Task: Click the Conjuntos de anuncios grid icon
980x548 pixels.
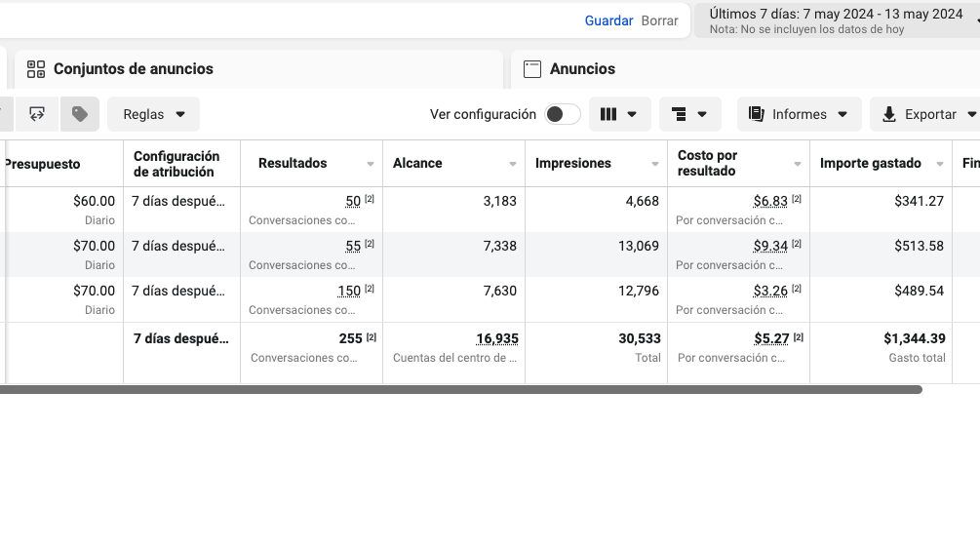Action: coord(36,69)
